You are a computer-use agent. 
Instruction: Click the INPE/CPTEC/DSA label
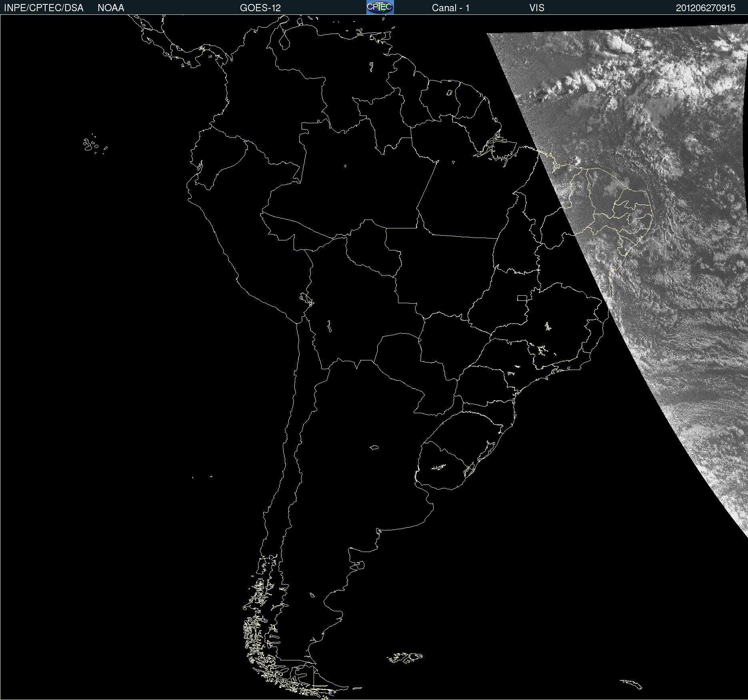(x=44, y=8)
